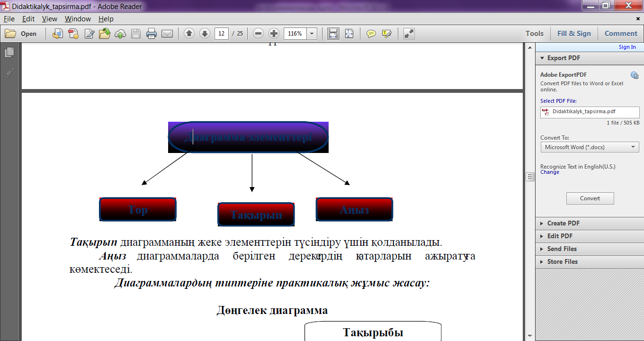Click the read mode expand icon

point(409,34)
